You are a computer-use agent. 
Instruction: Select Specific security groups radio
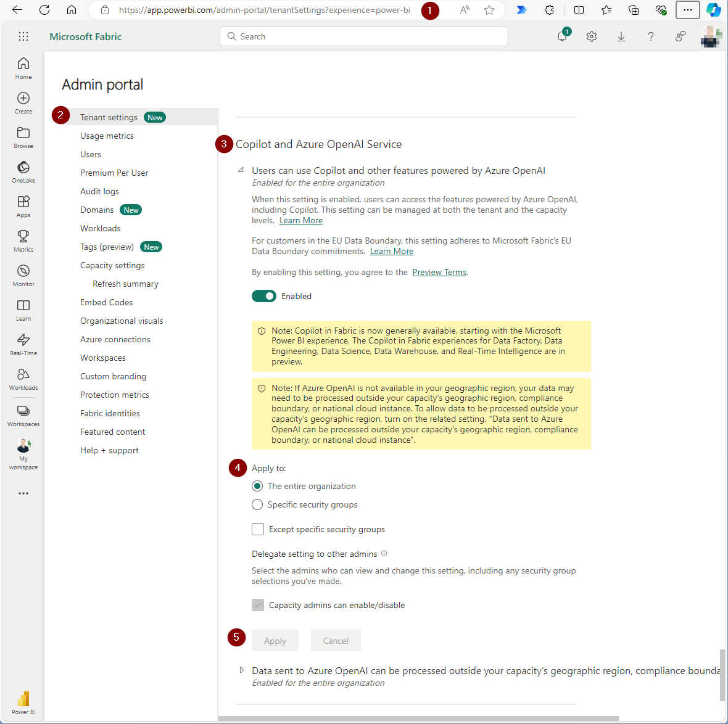pos(257,504)
